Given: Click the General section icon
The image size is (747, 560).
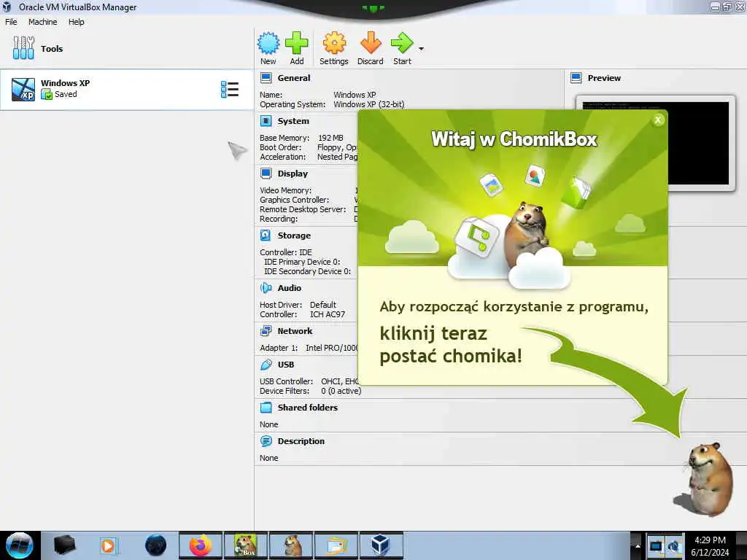Looking at the screenshot, I should tap(266, 77).
